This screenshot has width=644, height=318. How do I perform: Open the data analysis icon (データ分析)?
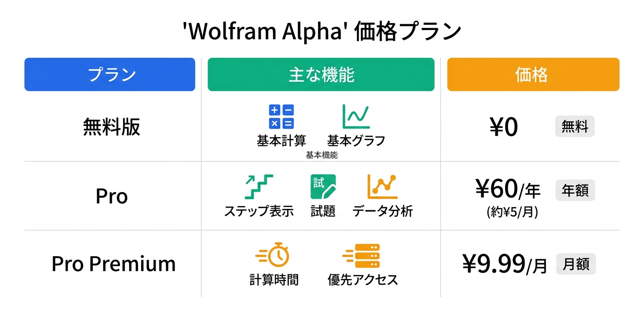pos(383,187)
